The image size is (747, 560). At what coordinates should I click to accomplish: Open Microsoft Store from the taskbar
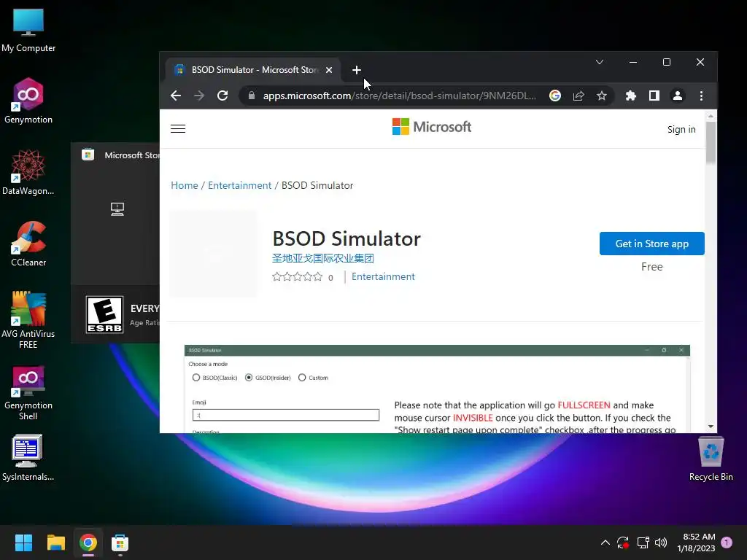[x=120, y=542]
